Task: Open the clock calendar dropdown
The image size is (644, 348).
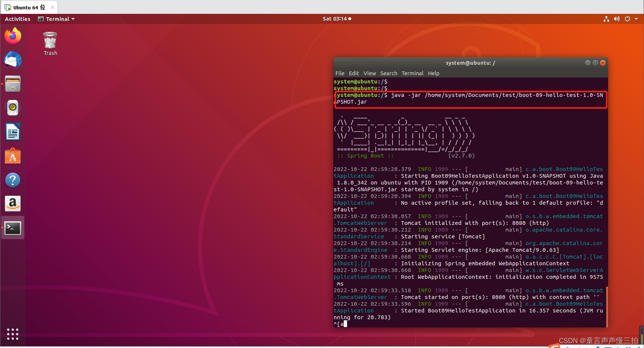Action: 336,19
